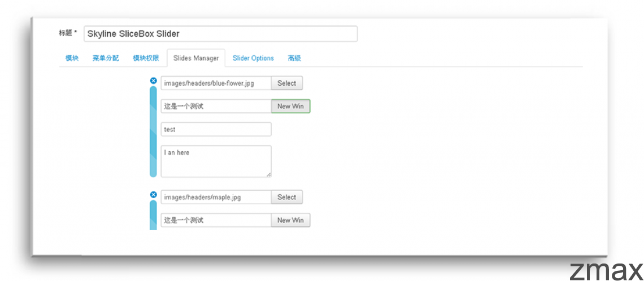Click the resize grip of the I an here textarea
This screenshot has width=644, height=281.
tap(268, 174)
